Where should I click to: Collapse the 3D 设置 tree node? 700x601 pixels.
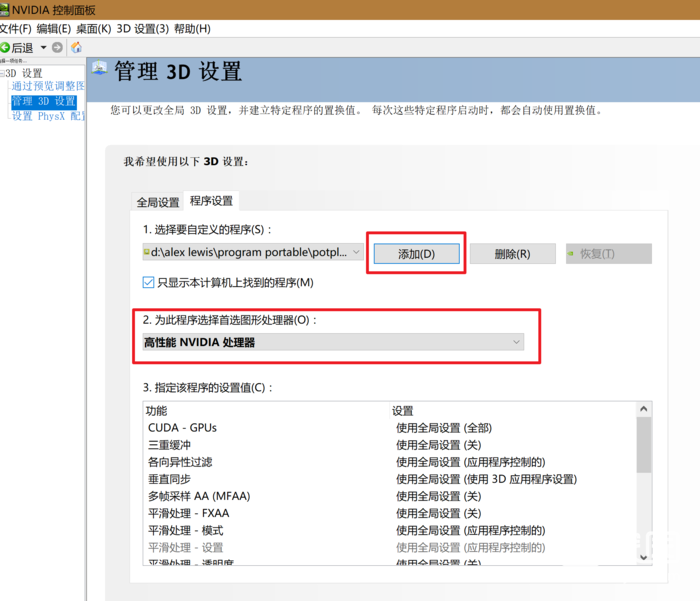[x=2, y=73]
